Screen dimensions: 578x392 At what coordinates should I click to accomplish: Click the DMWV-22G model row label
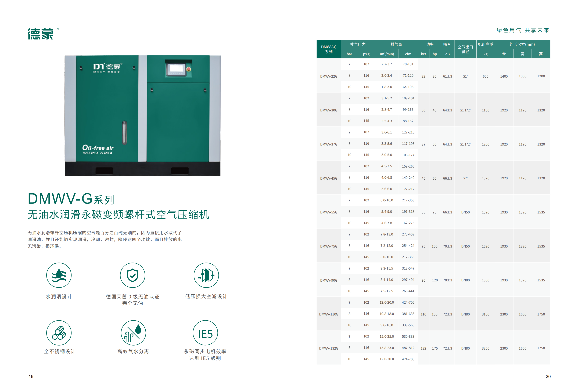coord(329,76)
